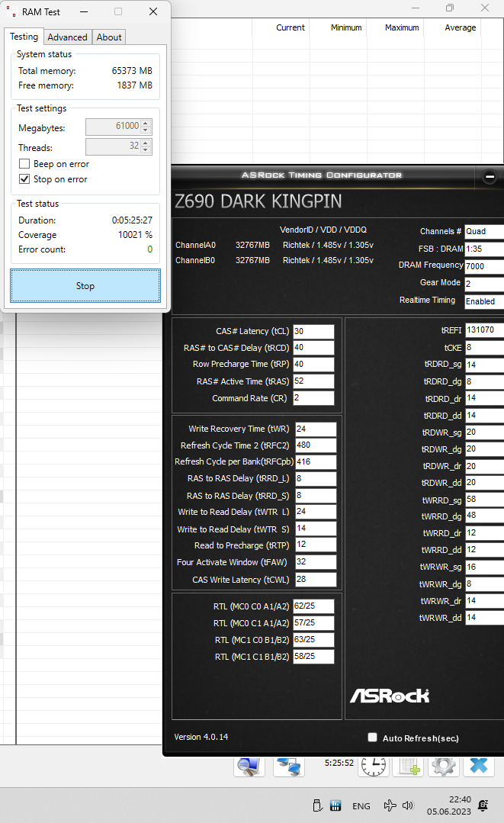
Task: Click the clock icon beside the 5:25:52 timer
Action: point(374,767)
